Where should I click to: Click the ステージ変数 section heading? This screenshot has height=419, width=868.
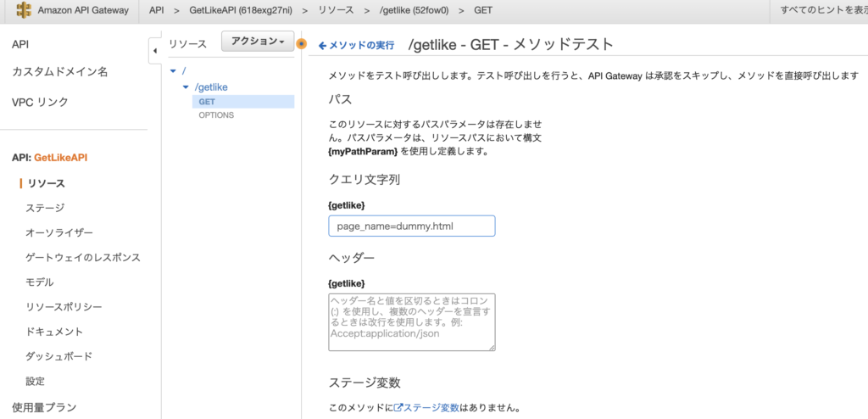(x=364, y=383)
